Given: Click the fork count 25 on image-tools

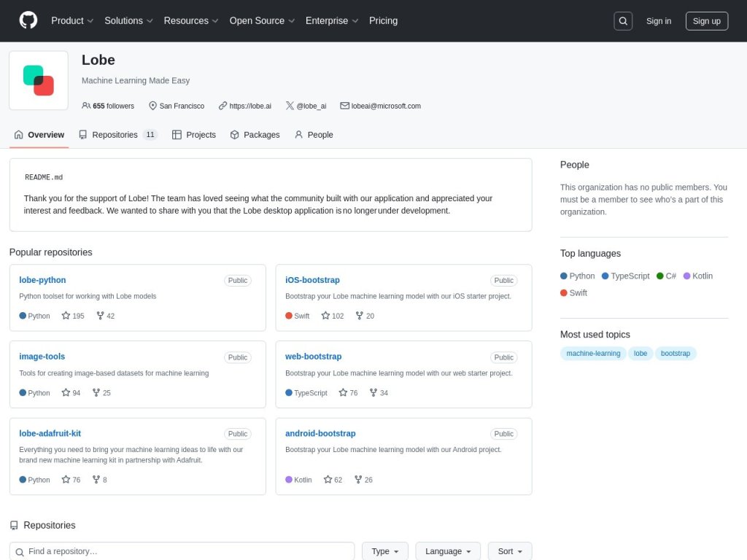Looking at the screenshot, I should [101, 393].
